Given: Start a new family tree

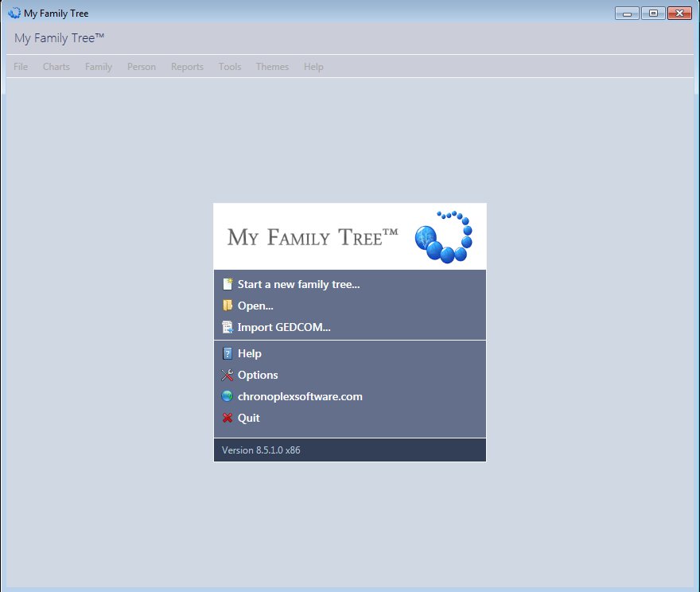Looking at the screenshot, I should (x=298, y=283).
